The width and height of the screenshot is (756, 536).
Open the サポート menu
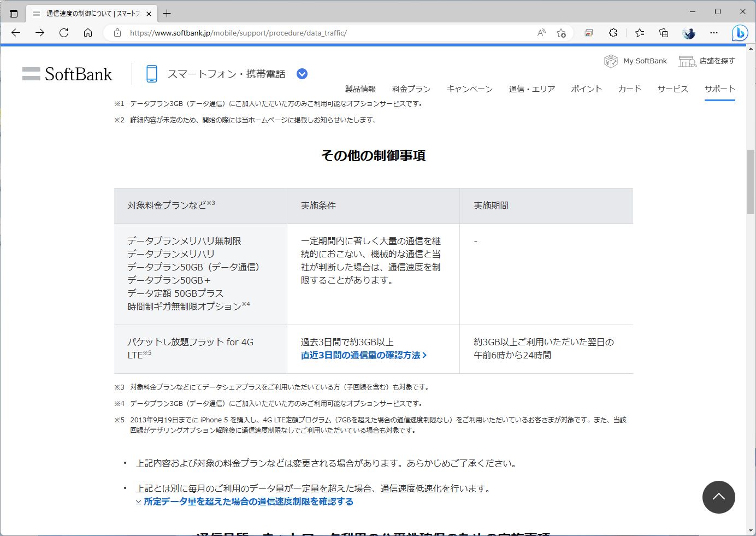(x=719, y=89)
